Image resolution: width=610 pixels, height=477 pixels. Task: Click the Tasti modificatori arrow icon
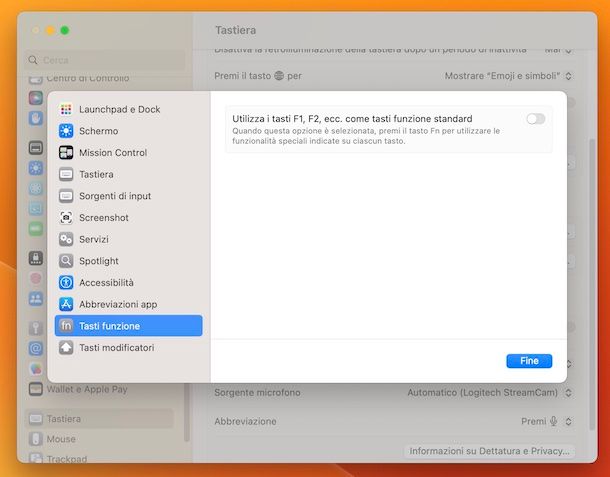click(66, 347)
